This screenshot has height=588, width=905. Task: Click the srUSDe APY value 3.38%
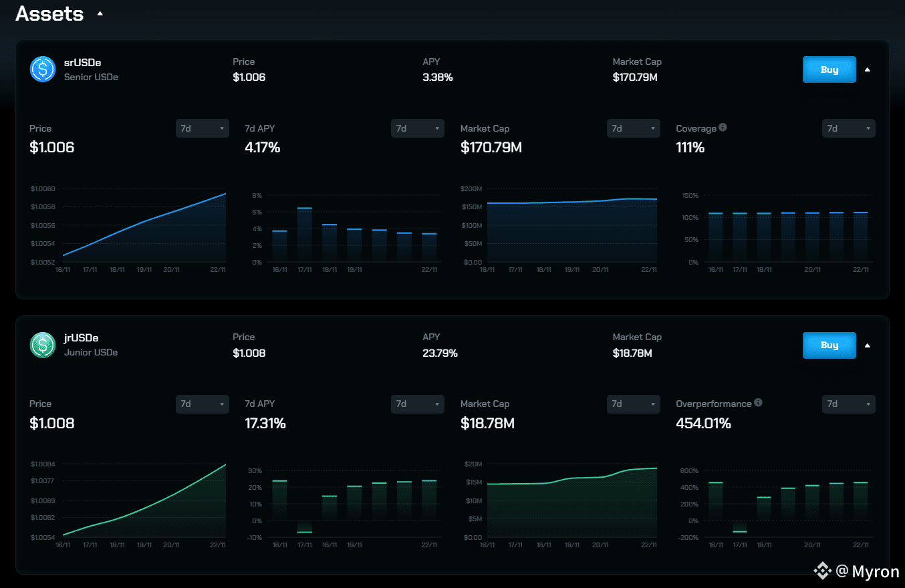pyautogui.click(x=438, y=78)
